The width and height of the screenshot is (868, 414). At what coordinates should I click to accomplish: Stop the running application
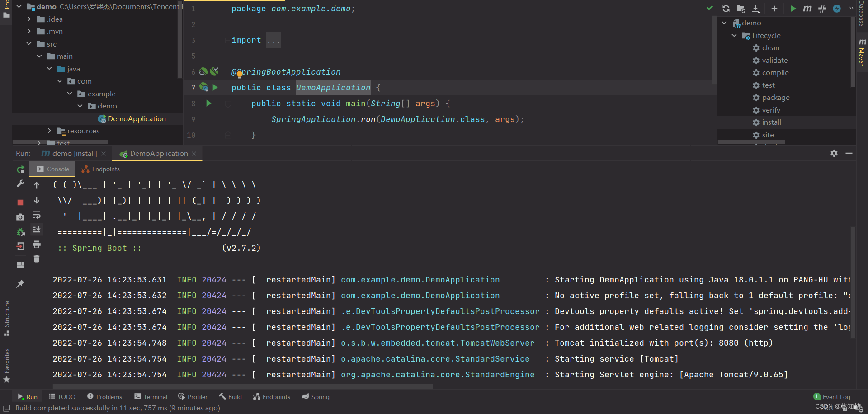[20, 202]
